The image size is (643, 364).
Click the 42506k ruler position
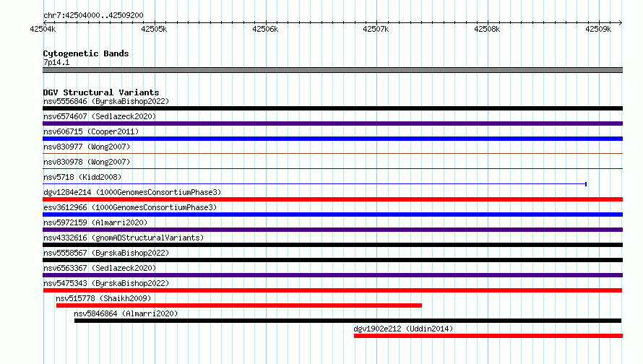click(265, 29)
